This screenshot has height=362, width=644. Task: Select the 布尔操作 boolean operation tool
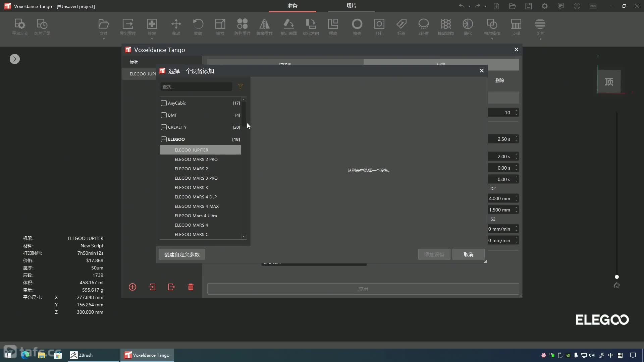coord(492,27)
